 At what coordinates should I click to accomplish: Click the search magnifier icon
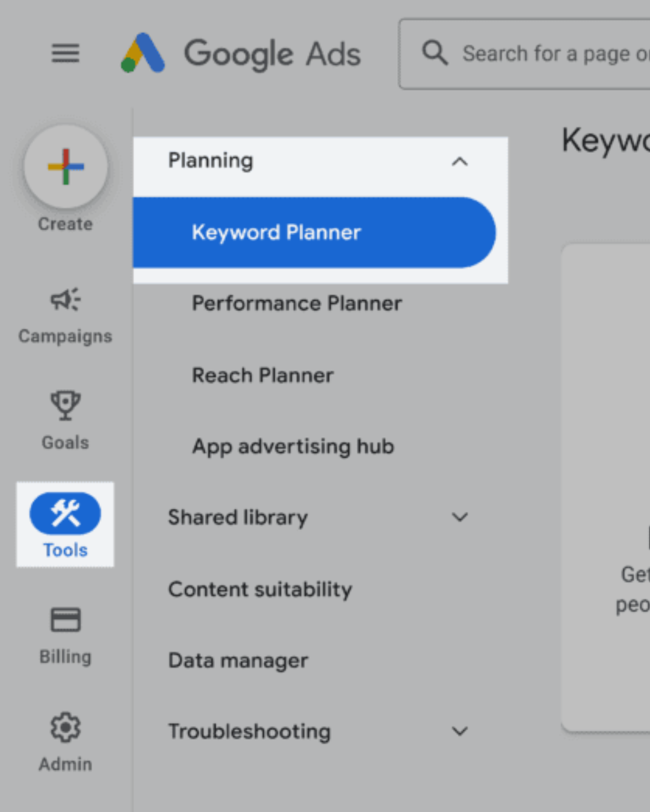tap(435, 53)
